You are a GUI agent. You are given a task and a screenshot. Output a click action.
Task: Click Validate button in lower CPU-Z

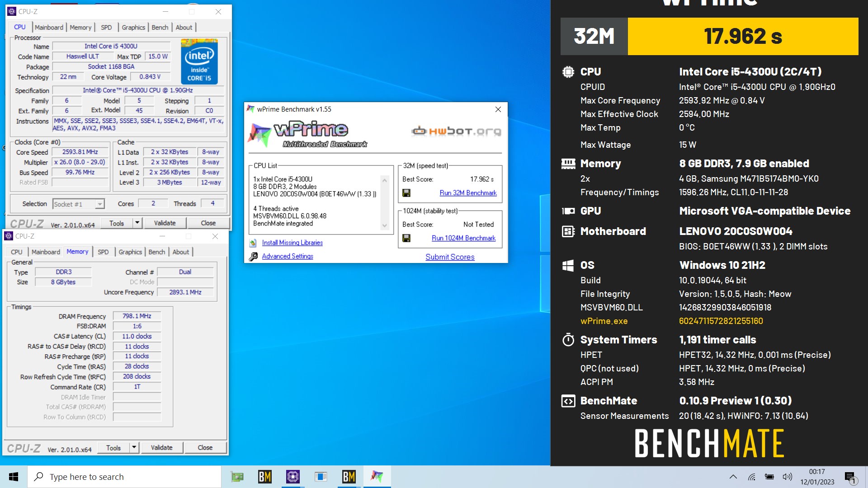pyautogui.click(x=161, y=447)
